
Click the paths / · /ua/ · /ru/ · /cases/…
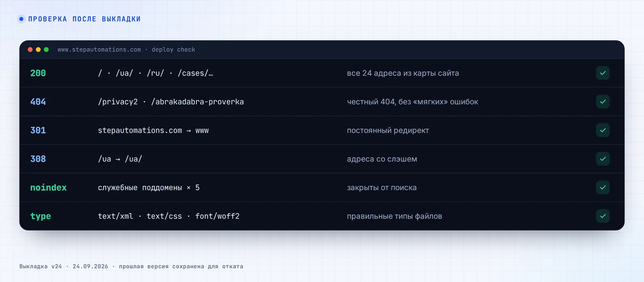(155, 73)
